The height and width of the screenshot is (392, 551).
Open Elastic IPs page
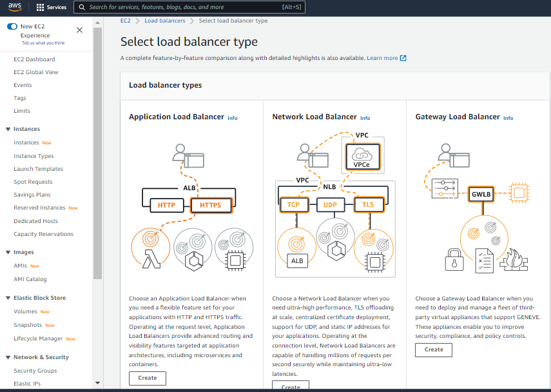pyautogui.click(x=27, y=384)
